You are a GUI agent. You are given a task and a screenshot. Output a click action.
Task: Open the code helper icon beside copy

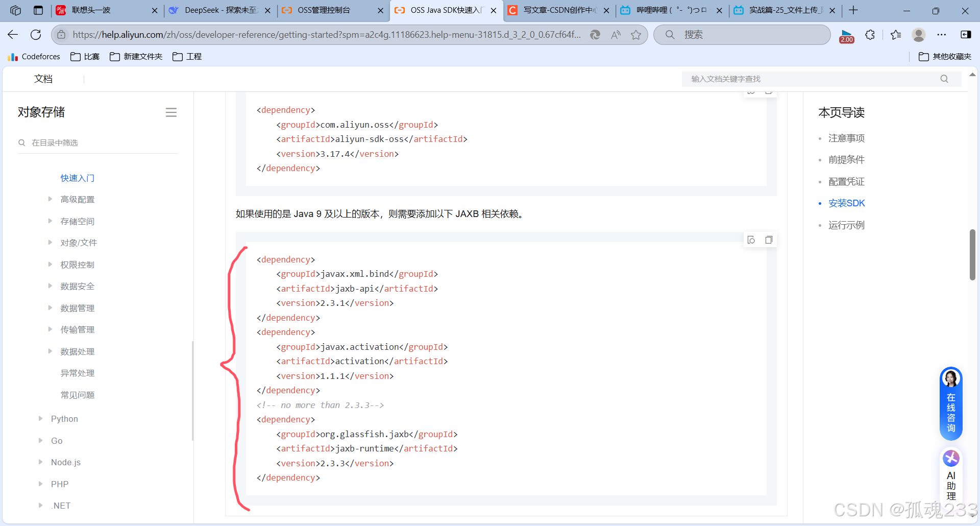[x=751, y=240]
